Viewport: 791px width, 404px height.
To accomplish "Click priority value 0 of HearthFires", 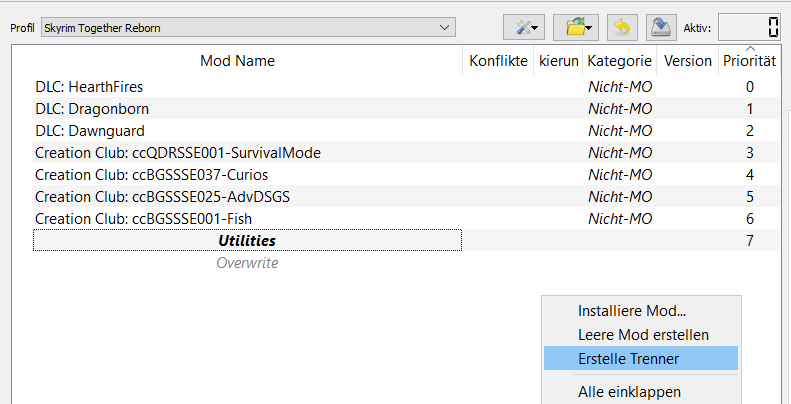I will pos(750,87).
